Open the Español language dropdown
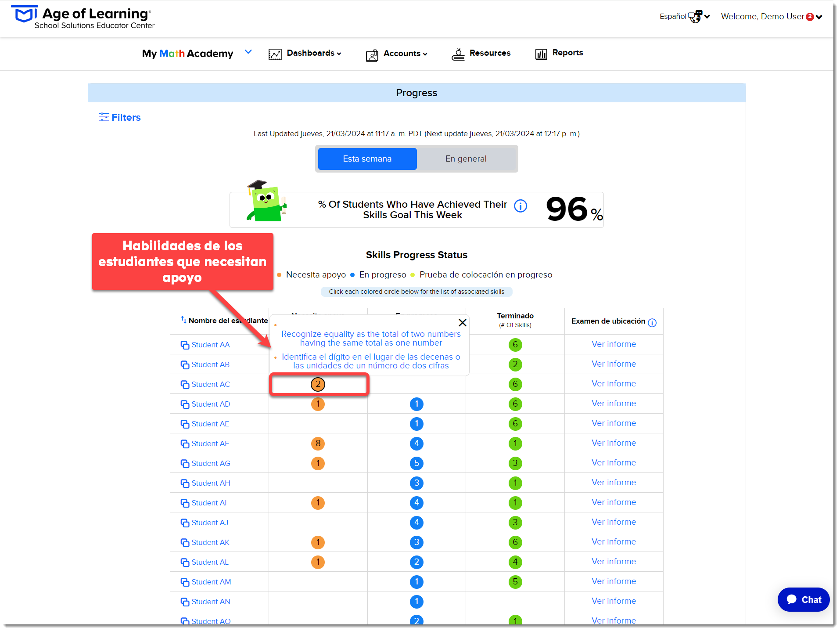This screenshot has width=840, height=631. [685, 17]
